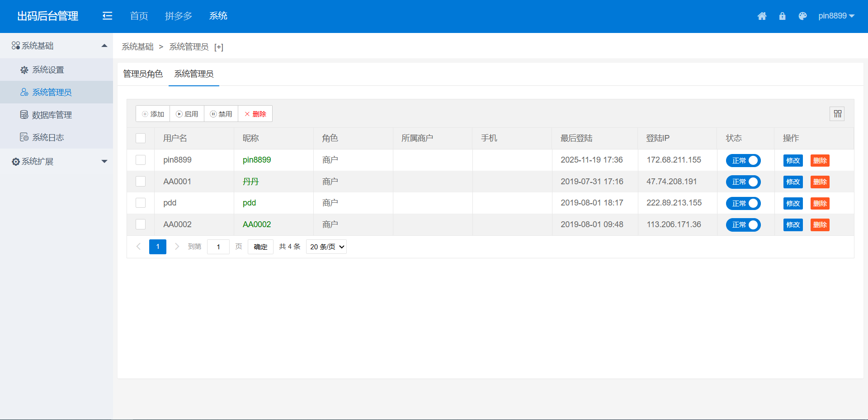Click 修改 button for user AA0002
This screenshot has width=868, height=420.
pos(793,225)
